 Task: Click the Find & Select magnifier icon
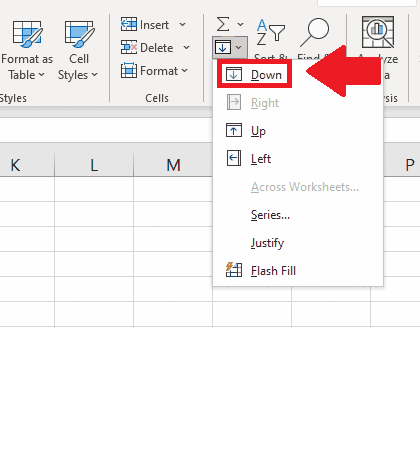coord(314,32)
